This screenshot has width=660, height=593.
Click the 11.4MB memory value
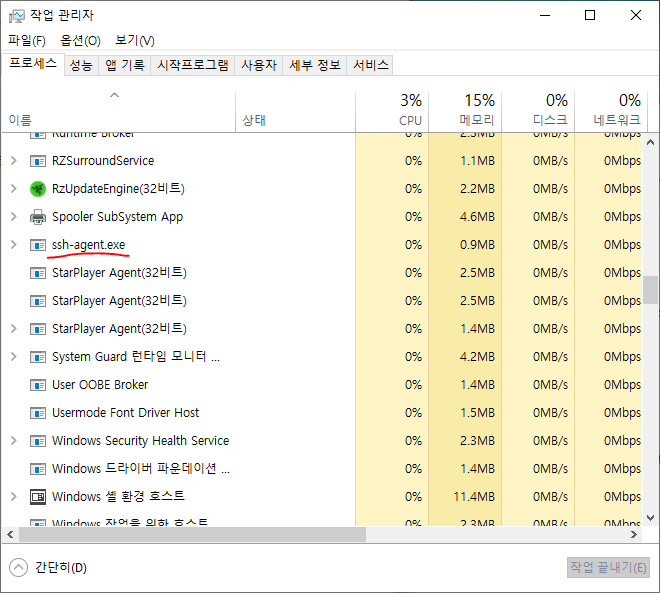coord(474,497)
